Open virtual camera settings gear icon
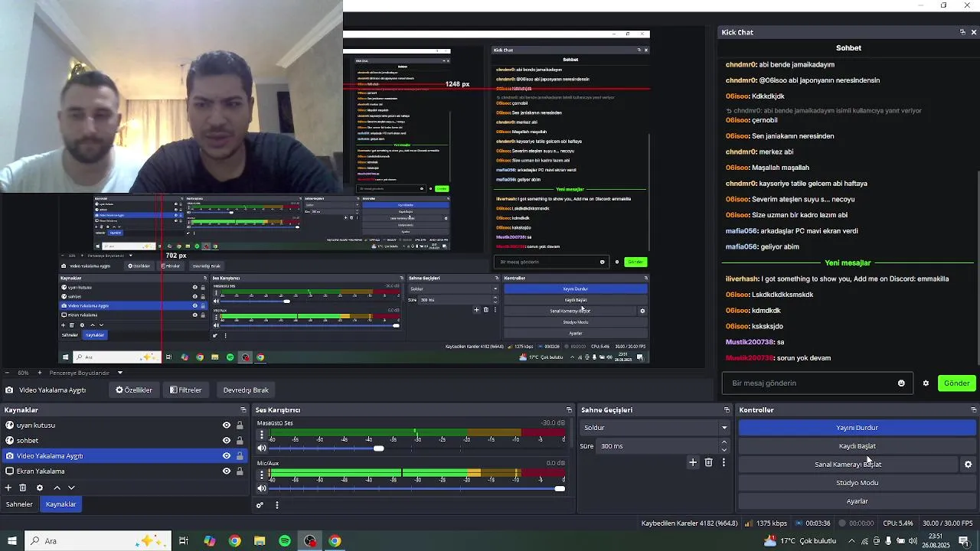 pyautogui.click(x=969, y=465)
